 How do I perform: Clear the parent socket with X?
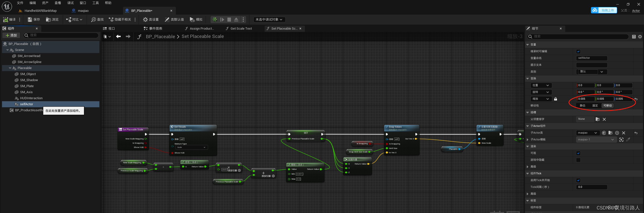pyautogui.click(x=604, y=119)
